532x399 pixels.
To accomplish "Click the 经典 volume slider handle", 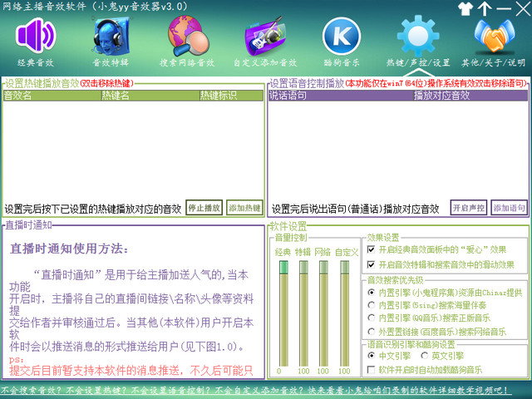I will coord(283,268).
